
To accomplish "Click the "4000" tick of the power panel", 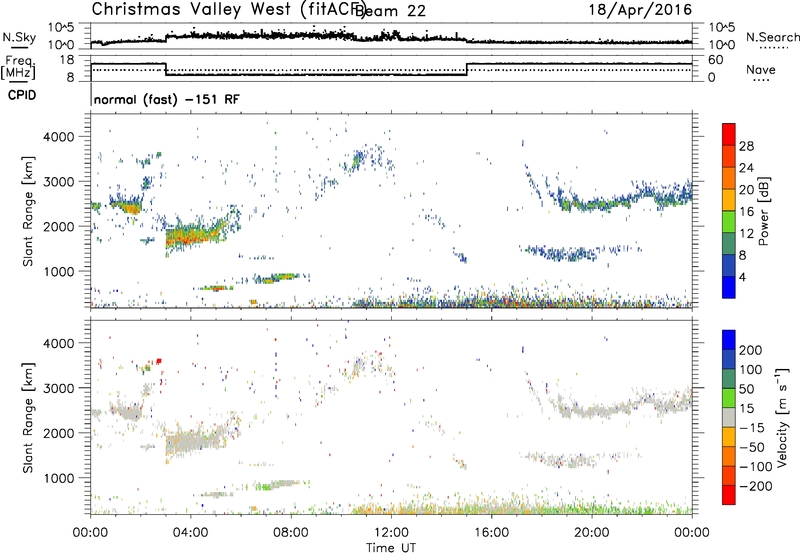I will pyautogui.click(x=59, y=137).
